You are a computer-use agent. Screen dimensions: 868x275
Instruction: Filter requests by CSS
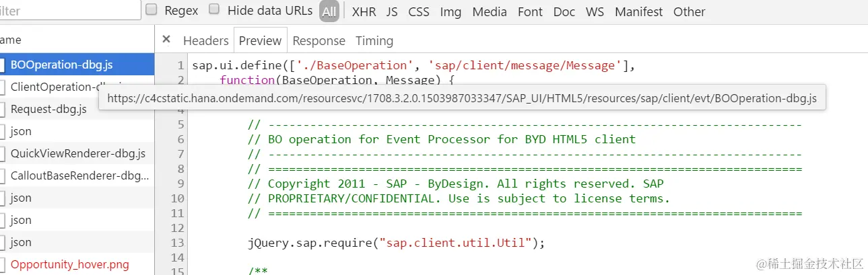(x=419, y=11)
